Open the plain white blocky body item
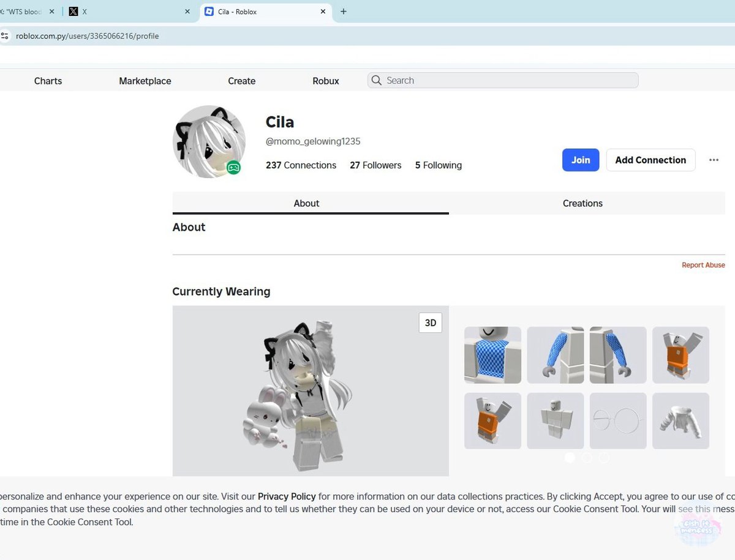The image size is (735, 560). point(556,421)
